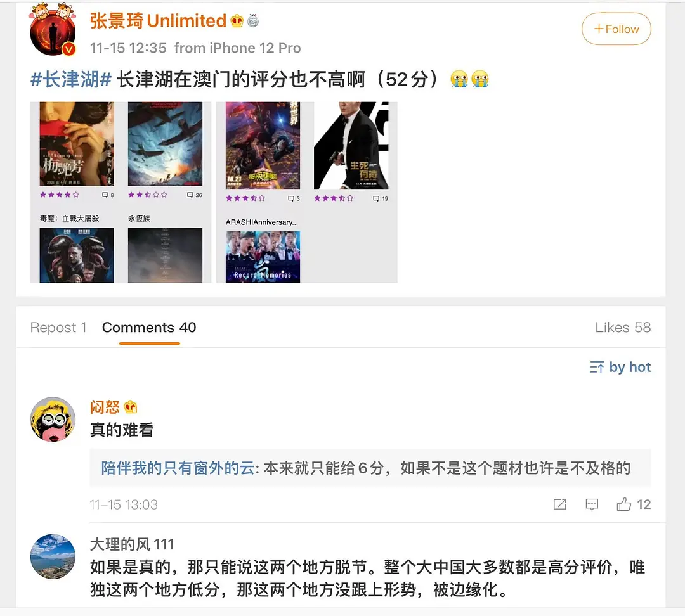685x616 pixels.
Task: Open the avatar of commenter 闷怒
Action: (53, 420)
